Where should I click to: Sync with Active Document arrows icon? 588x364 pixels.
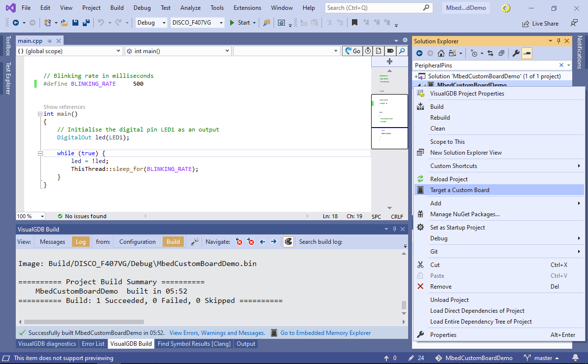[x=490, y=54]
